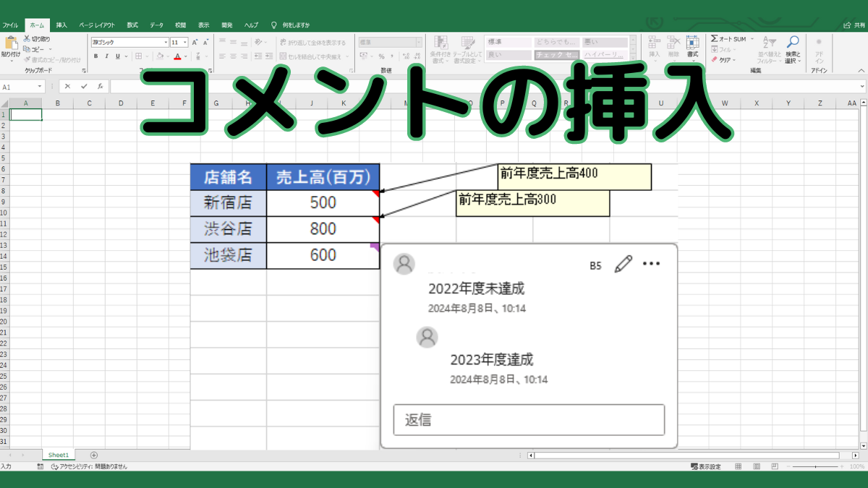868x488 pixels.
Task: Click the pencil icon to edit the comment
Action: (623, 265)
